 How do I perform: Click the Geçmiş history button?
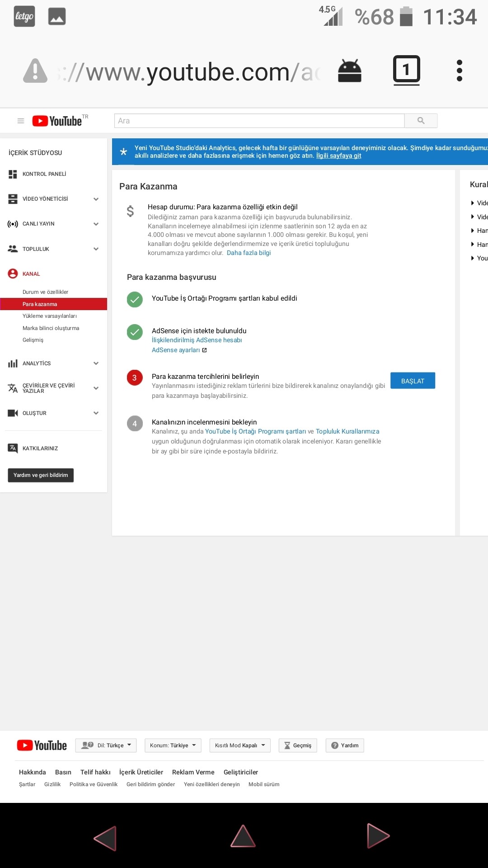coord(298,745)
